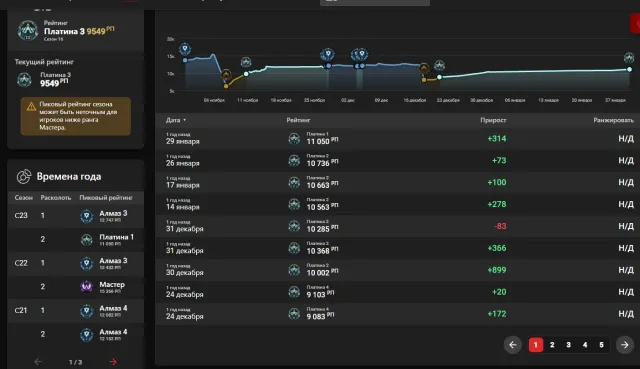640x369 pixels.
Task: Click rank icon in the 10 285 row
Action: point(294,227)
